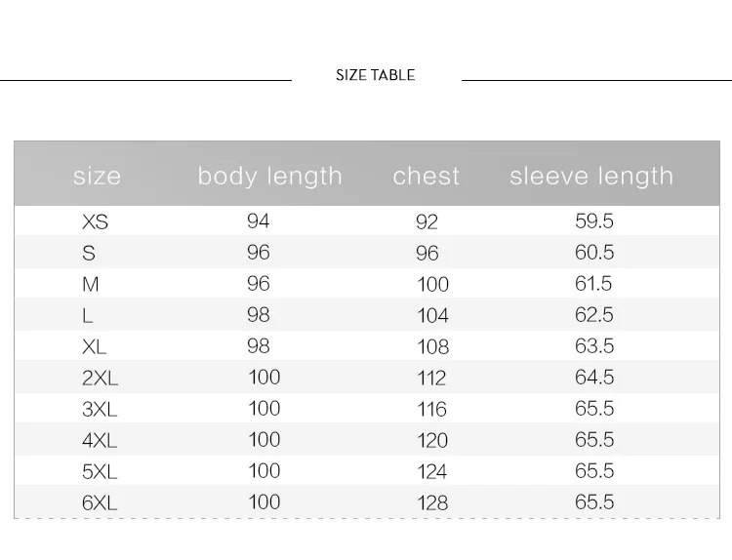
Task: Click the XL size row label
Action: click(x=94, y=346)
